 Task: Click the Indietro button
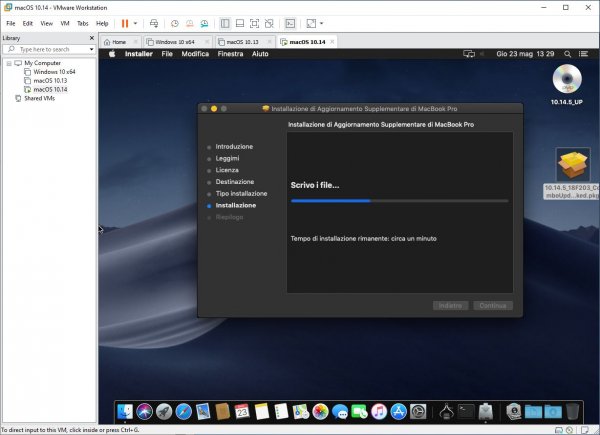(x=450, y=305)
